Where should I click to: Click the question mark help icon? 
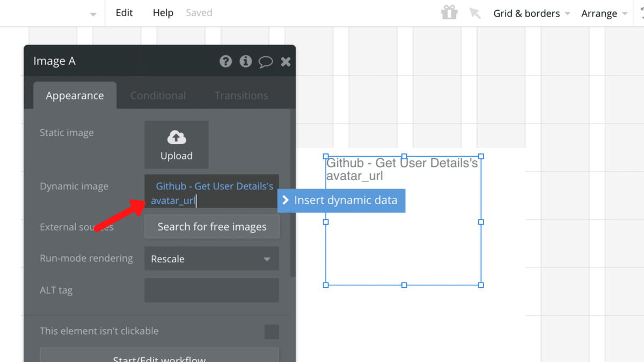[x=225, y=61]
